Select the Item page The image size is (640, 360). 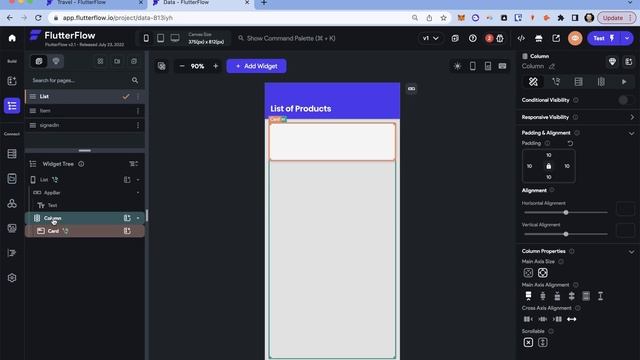coord(84,111)
